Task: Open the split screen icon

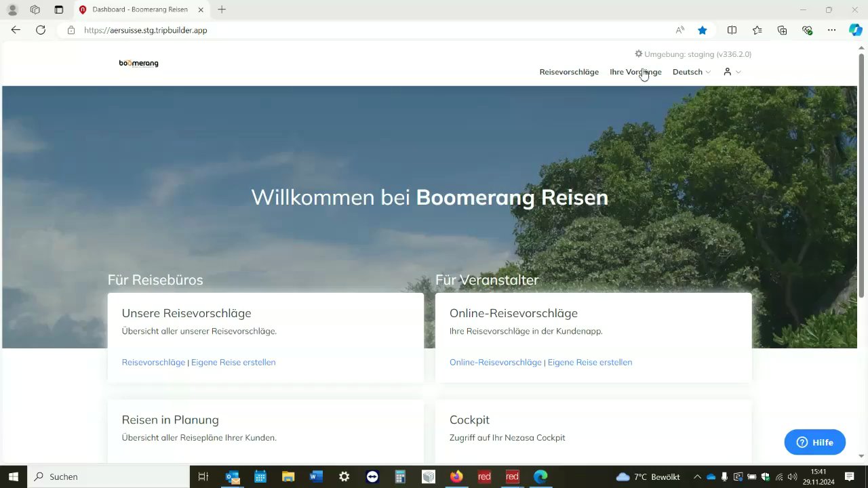Action: click(732, 30)
